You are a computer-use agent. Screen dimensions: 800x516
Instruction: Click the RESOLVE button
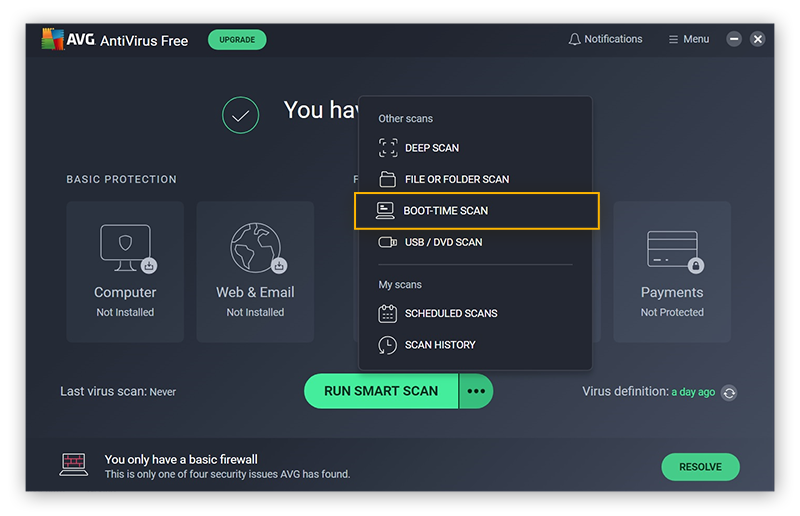[x=701, y=467]
